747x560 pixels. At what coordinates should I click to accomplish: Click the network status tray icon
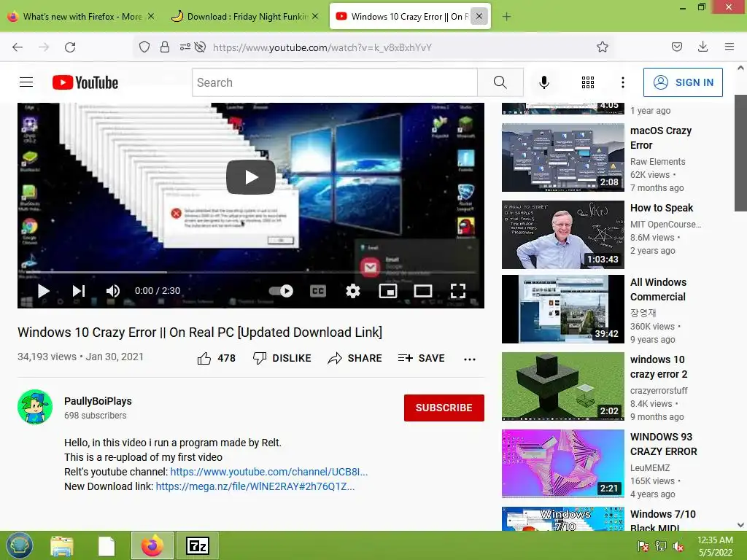660,546
